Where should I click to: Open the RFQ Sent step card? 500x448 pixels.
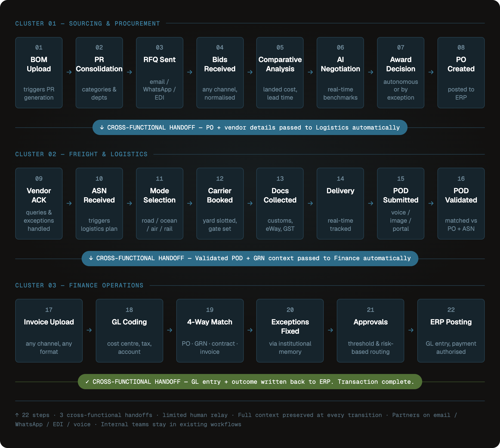(x=160, y=73)
